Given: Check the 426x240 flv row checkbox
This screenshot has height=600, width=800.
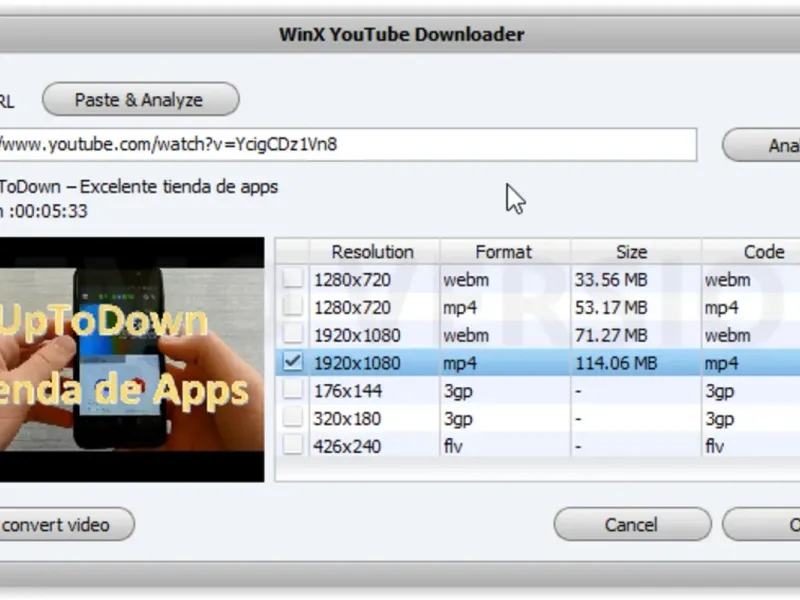Looking at the screenshot, I should pos(293,445).
